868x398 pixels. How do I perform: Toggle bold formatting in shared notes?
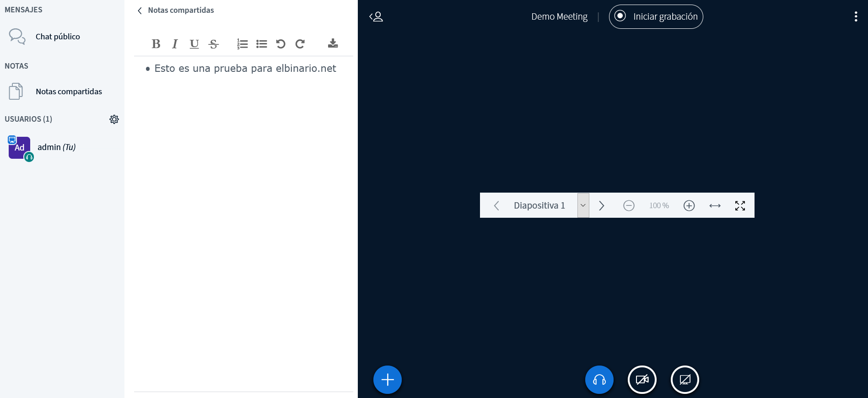click(x=156, y=44)
